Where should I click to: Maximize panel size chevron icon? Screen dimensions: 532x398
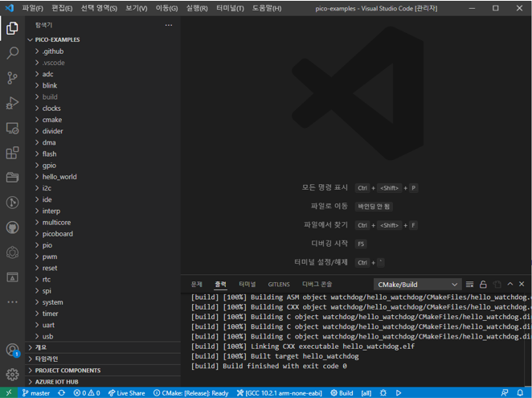[510, 284]
